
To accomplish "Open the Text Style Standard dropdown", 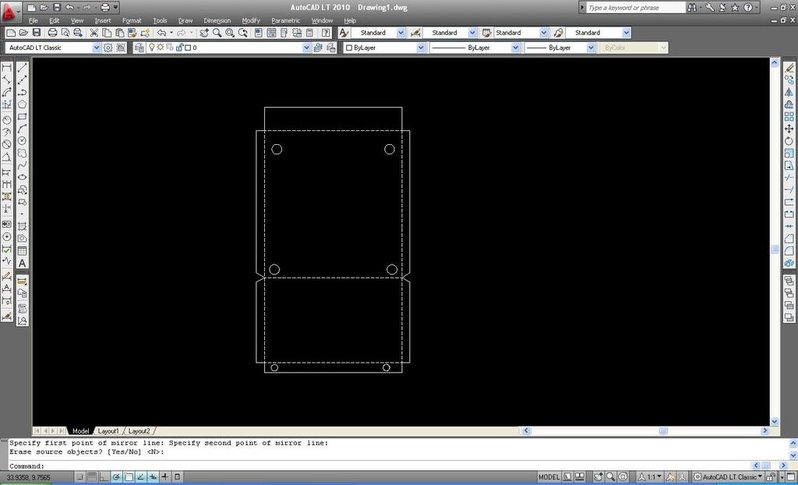I will (401, 33).
